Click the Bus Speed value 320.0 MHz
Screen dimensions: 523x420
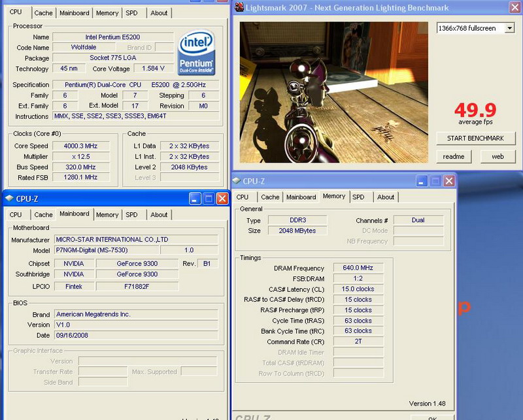pyautogui.click(x=81, y=167)
